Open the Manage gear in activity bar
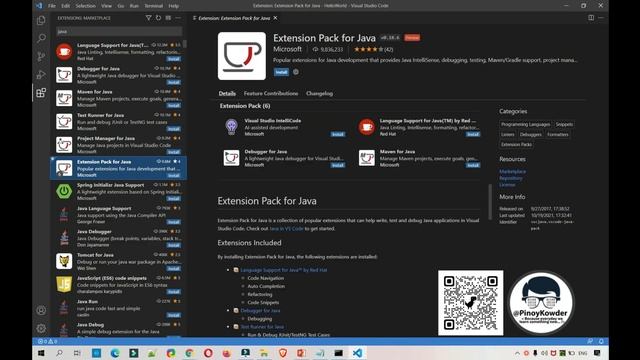The image size is (640, 360). pos(41,328)
